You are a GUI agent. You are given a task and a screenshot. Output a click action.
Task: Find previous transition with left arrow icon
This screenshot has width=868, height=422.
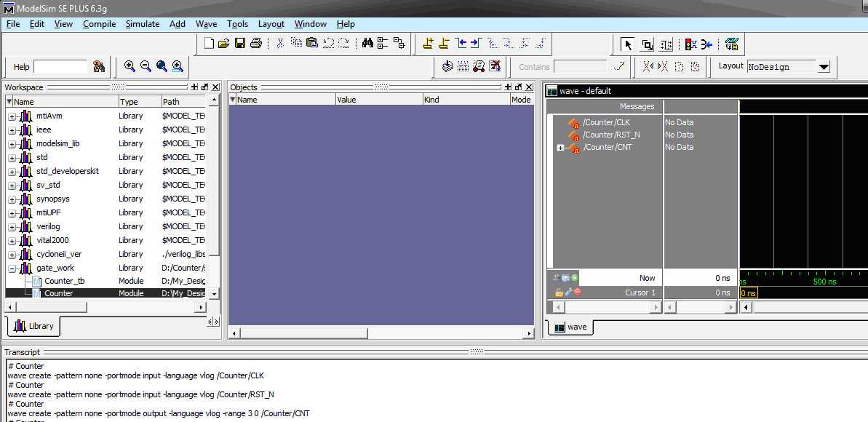coord(461,43)
